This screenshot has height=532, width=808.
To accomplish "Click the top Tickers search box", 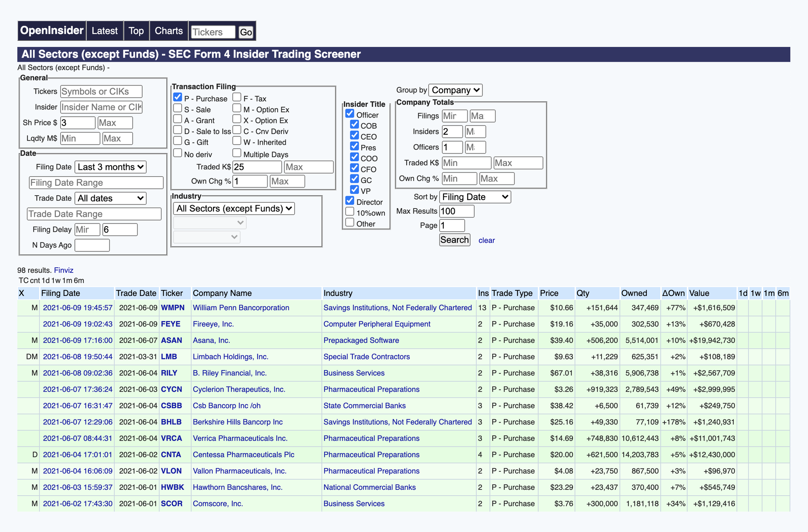I will [x=213, y=32].
